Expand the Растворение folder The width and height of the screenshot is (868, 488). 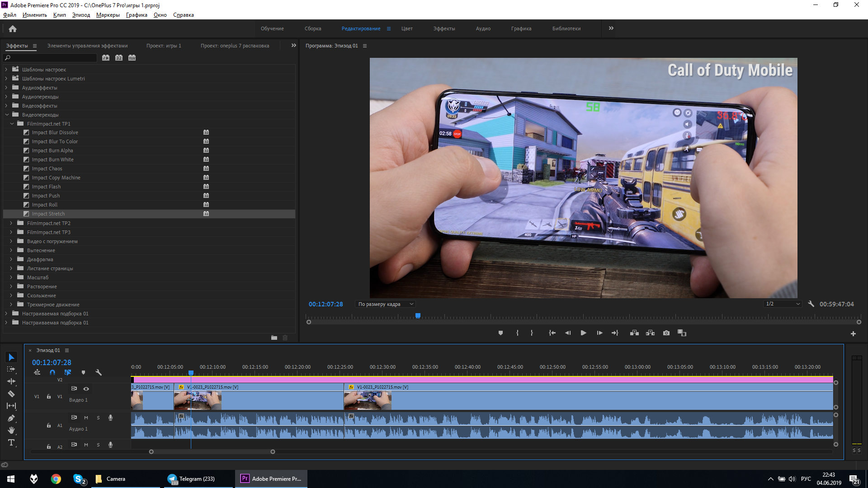point(11,286)
